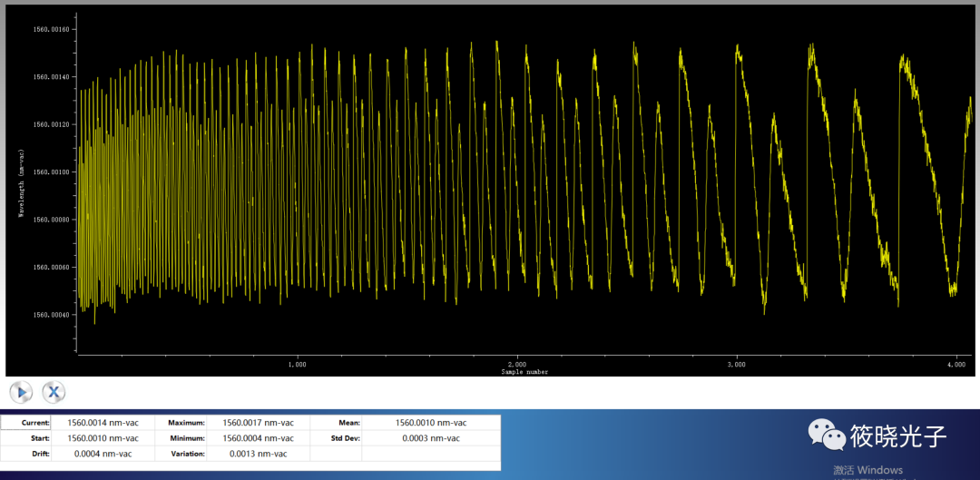Select the Minimum value 1560.0004 nm-vac

tap(259, 438)
